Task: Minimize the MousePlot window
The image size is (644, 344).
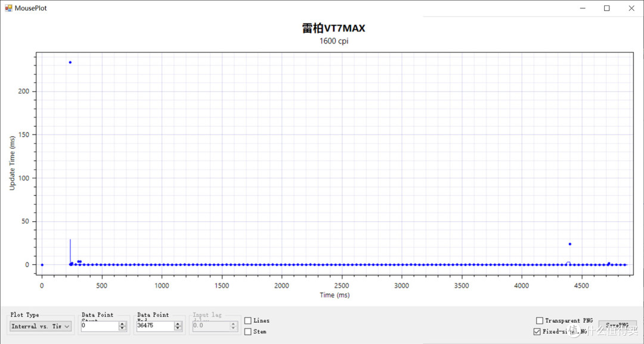Action: (583, 8)
